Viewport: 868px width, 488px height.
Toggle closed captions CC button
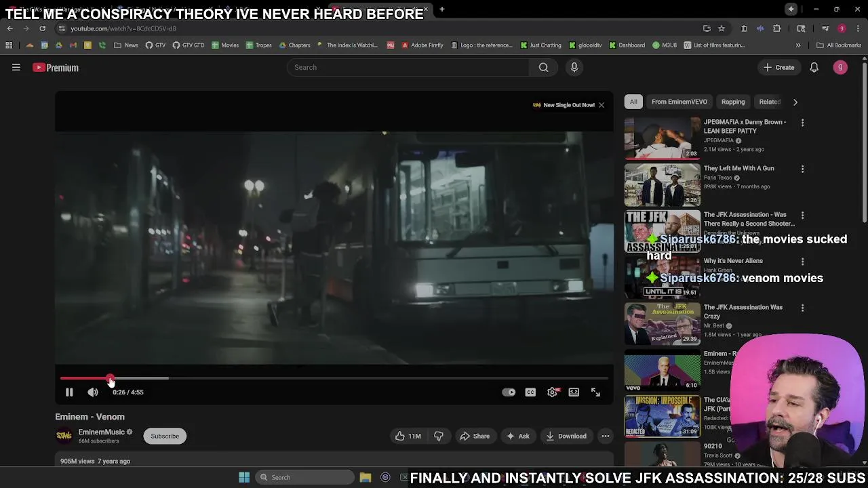pos(530,392)
